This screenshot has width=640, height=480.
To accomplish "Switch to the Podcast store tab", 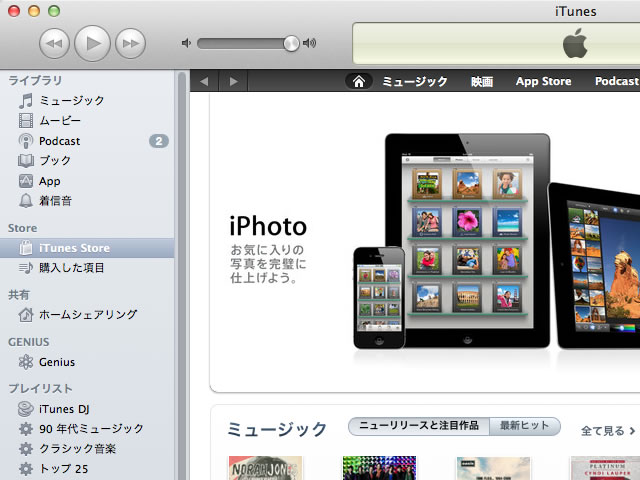I will click(x=617, y=81).
